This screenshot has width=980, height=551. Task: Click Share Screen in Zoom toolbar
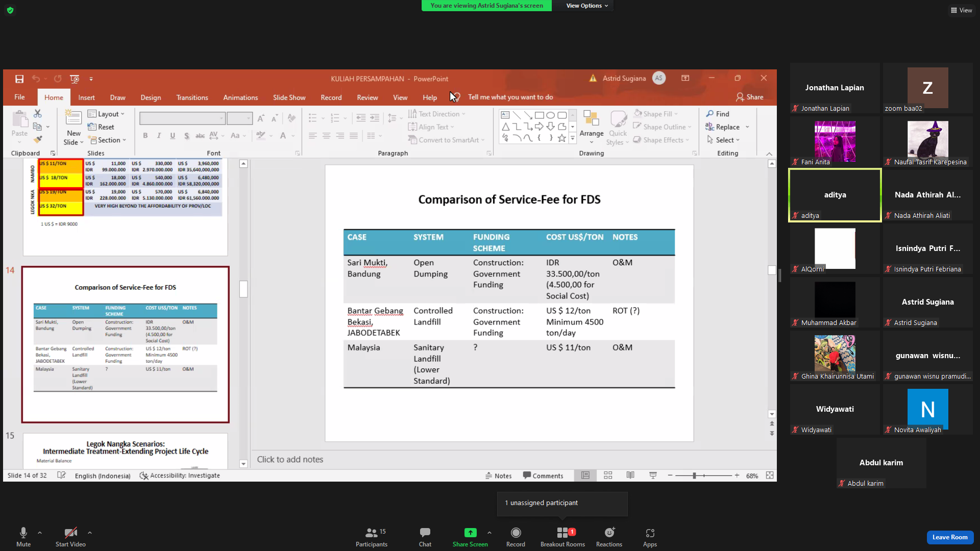470,537
